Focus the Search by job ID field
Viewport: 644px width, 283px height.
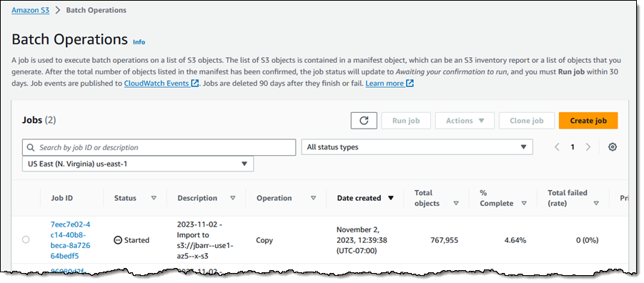[x=159, y=147]
